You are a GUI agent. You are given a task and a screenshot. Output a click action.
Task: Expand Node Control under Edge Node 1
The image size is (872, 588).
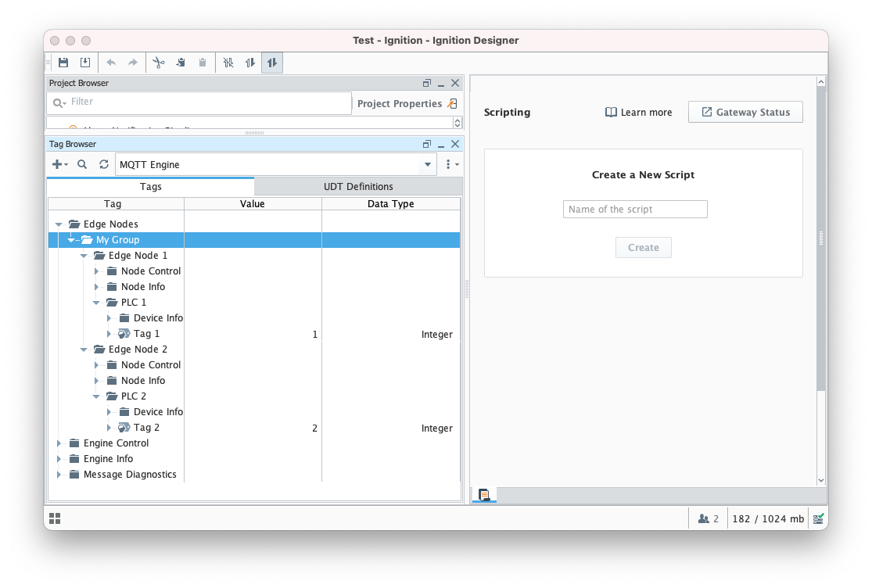(96, 271)
